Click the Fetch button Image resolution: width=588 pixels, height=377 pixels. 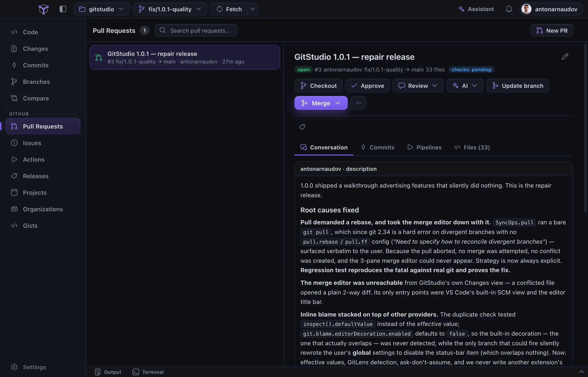pyautogui.click(x=229, y=9)
